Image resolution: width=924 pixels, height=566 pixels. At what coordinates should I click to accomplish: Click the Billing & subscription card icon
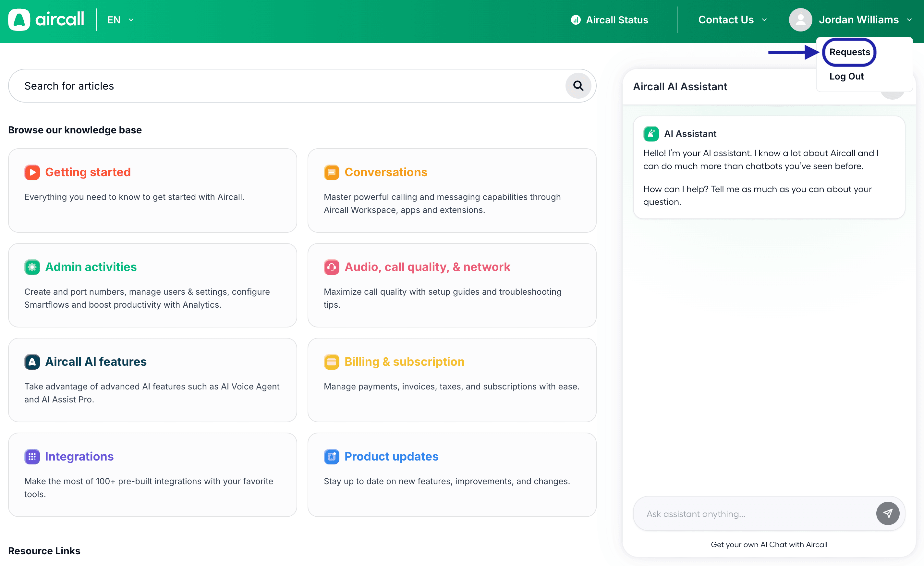point(332,362)
